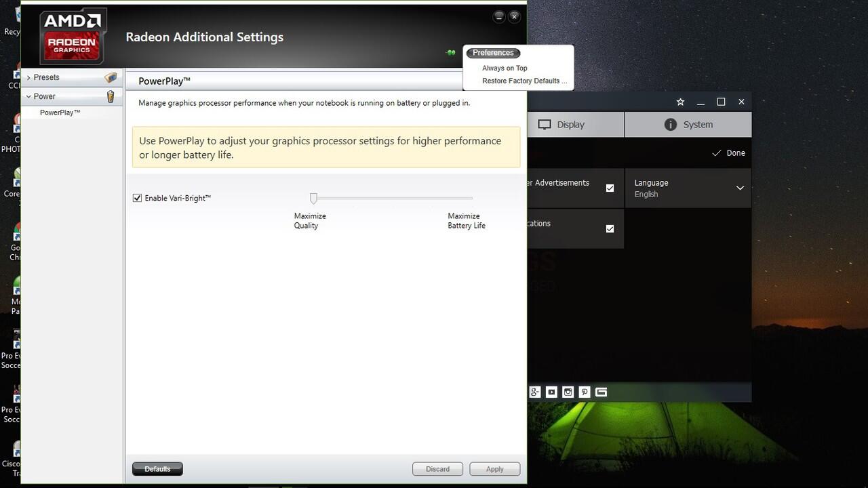Viewport: 868px width, 488px height.
Task: Click the Apply button
Action: [495, 469]
